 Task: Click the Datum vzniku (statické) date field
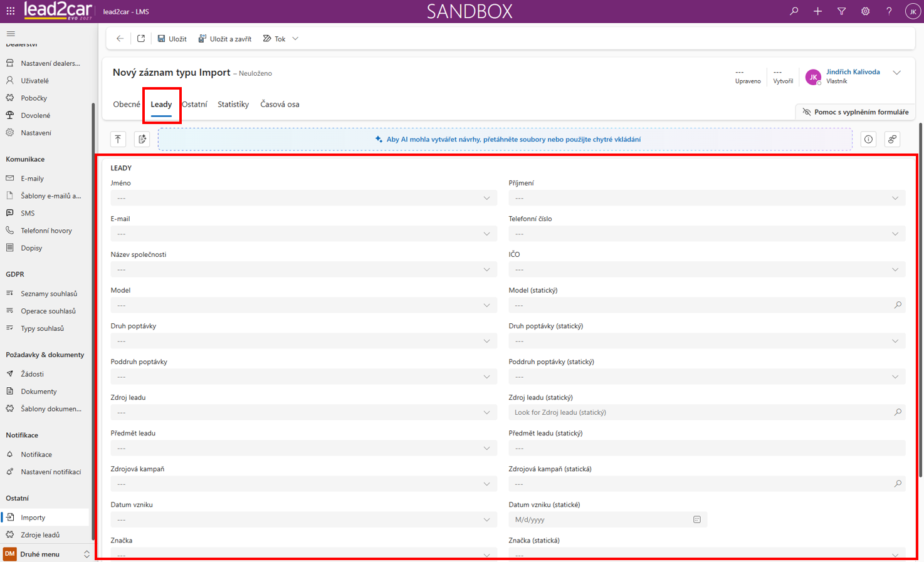pos(607,519)
